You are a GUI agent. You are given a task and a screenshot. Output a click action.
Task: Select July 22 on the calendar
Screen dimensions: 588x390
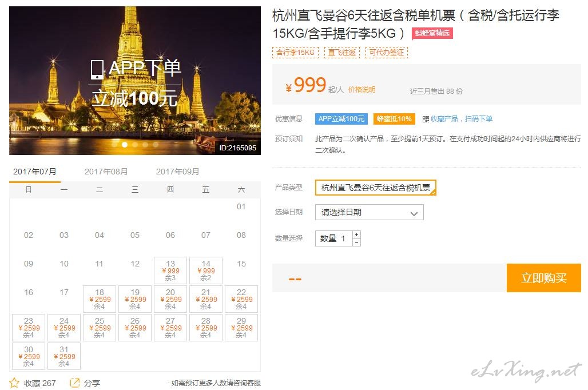pos(241,299)
